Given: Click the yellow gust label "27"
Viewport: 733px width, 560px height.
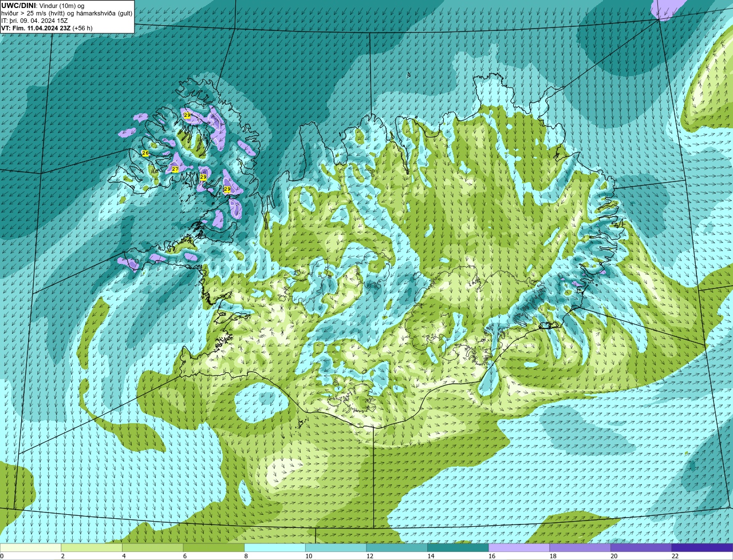Looking at the screenshot, I should coord(175,169).
